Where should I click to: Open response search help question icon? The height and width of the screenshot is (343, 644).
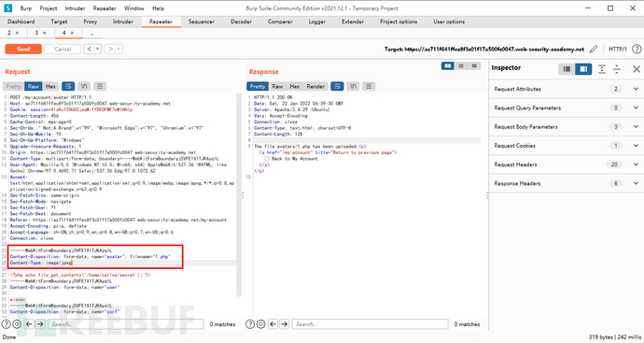click(x=250, y=324)
